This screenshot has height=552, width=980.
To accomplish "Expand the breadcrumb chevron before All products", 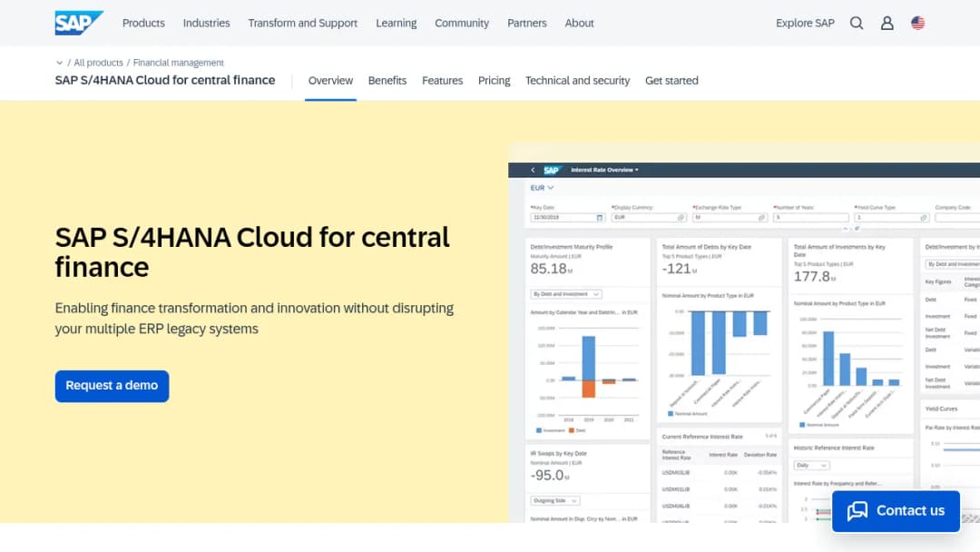I will coord(59,63).
